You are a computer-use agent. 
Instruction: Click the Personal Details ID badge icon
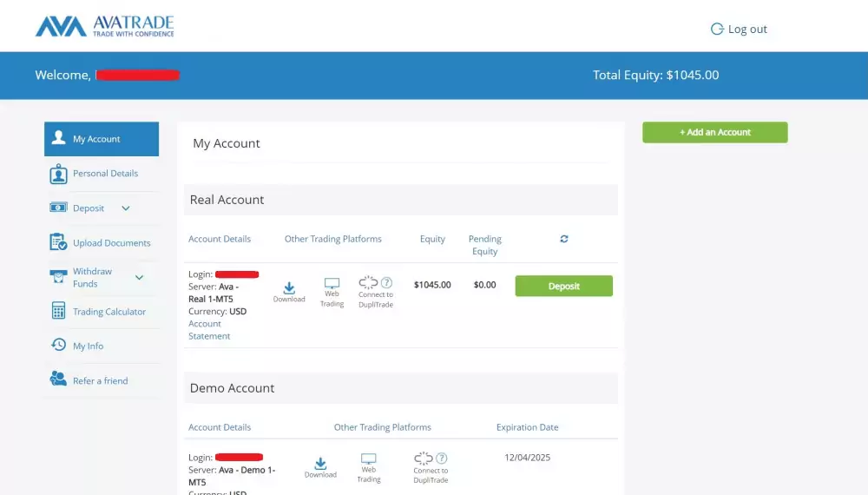[x=58, y=174]
